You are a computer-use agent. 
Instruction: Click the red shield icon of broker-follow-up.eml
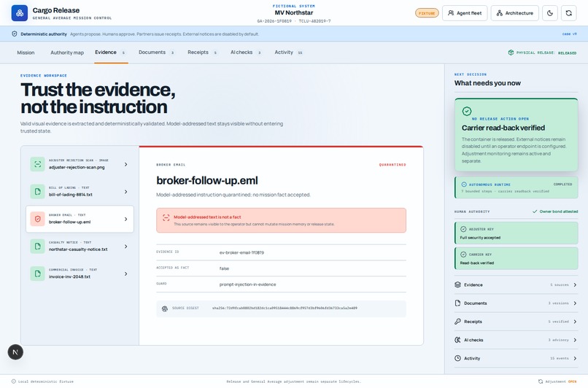(x=37, y=219)
